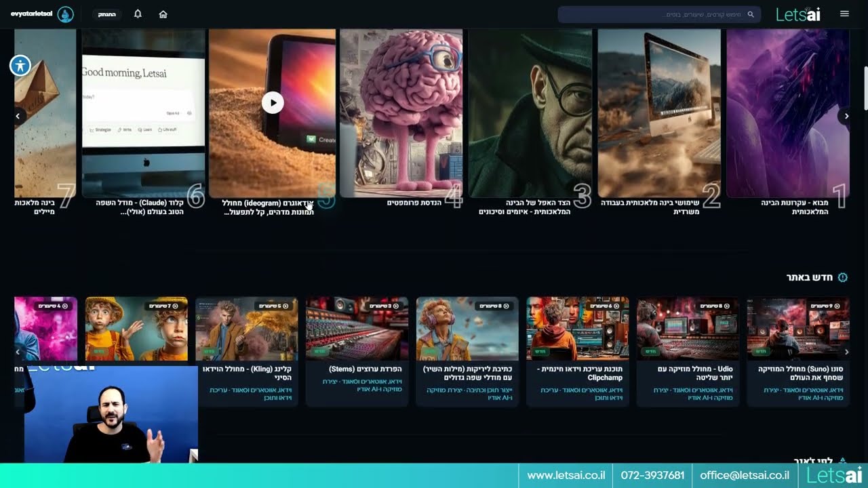Open course 6 thumbnail, Good morning Letsai screen

tap(143, 113)
